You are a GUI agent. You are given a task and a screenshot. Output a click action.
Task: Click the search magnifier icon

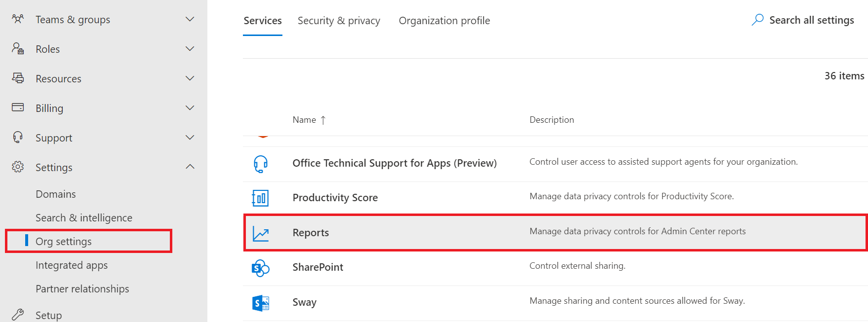[x=757, y=20]
